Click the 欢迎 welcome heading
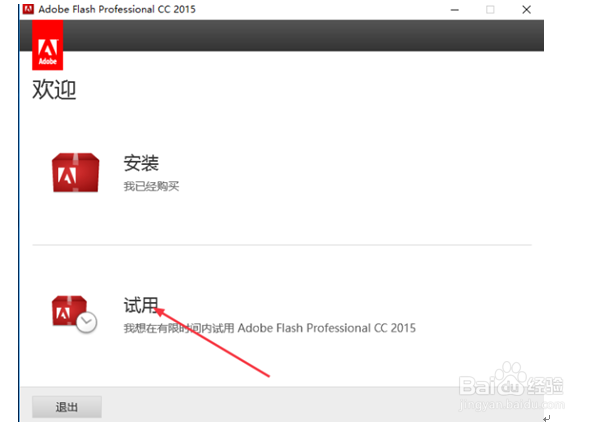This screenshot has width=599, height=426. click(54, 90)
